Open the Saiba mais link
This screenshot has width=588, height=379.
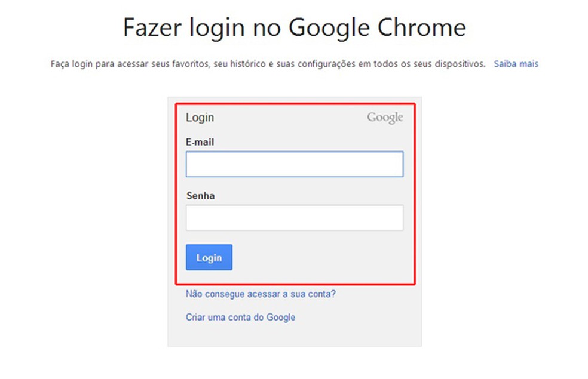(516, 64)
